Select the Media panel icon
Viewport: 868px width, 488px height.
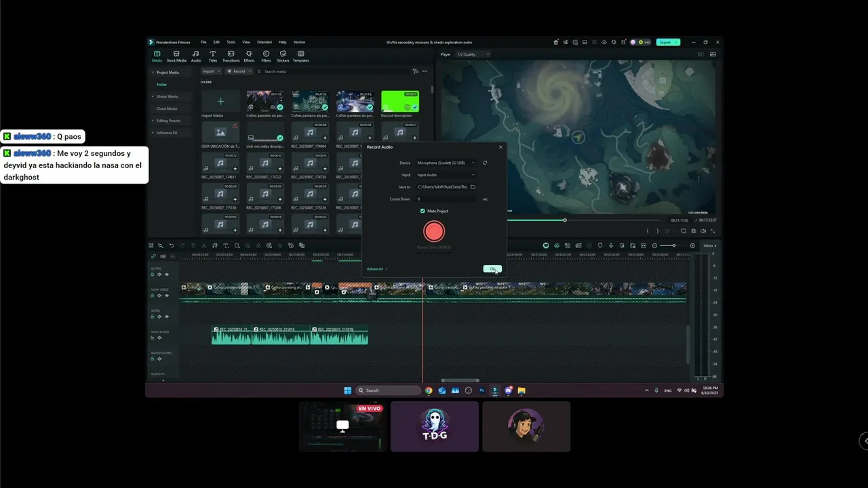(157, 56)
